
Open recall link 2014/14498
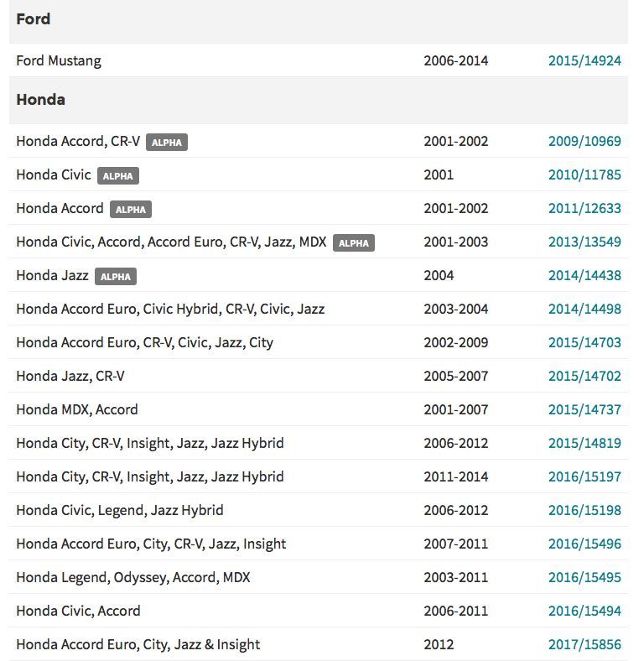click(x=584, y=309)
